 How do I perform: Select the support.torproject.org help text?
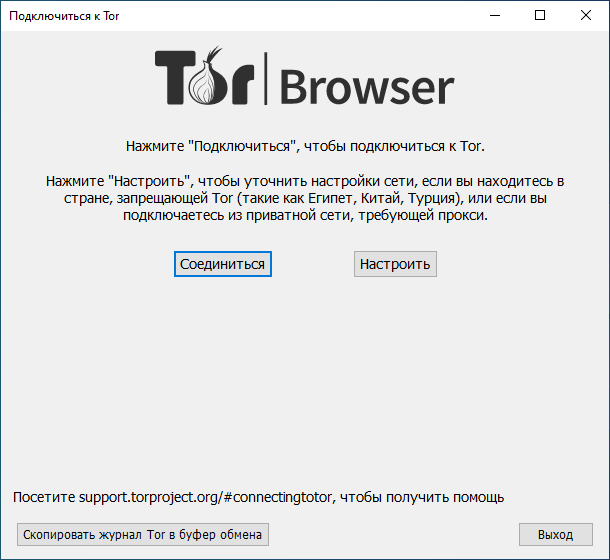(x=258, y=497)
